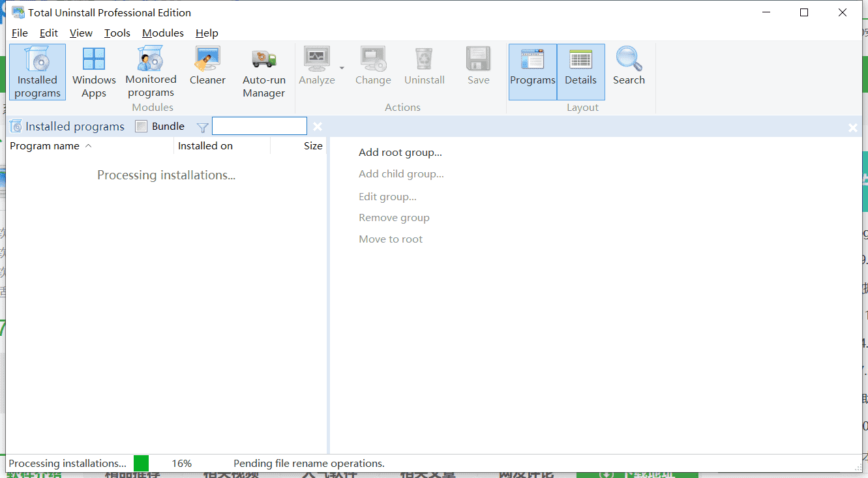This screenshot has width=868, height=478.
Task: Choose Add child group...
Action: [x=401, y=174]
